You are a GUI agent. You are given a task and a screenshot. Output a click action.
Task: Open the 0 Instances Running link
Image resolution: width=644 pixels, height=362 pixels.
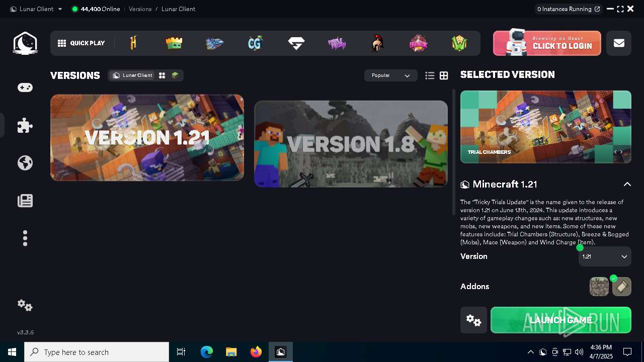pyautogui.click(x=569, y=9)
